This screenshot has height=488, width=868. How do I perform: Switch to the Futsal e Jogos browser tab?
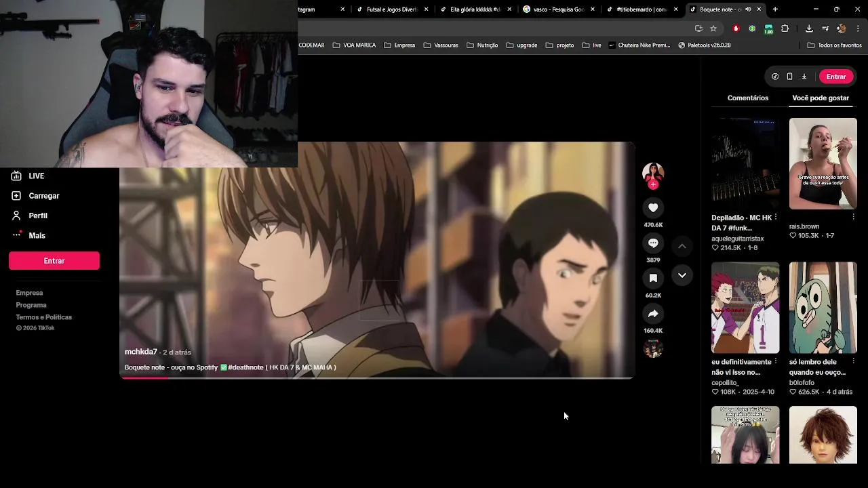click(393, 9)
